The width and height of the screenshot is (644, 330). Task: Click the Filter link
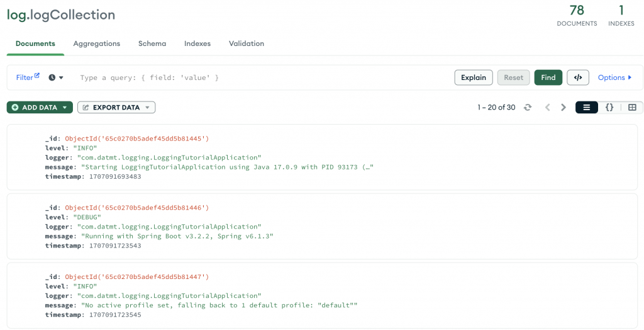(25, 77)
